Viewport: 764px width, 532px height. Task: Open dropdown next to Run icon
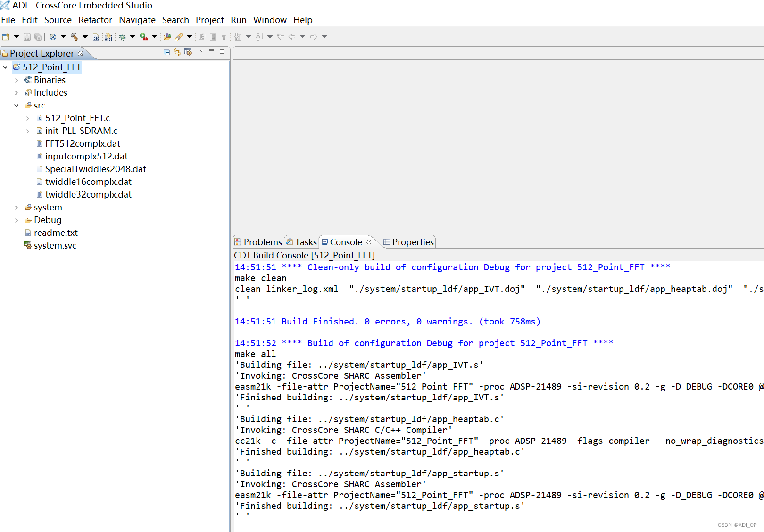pyautogui.click(x=154, y=37)
